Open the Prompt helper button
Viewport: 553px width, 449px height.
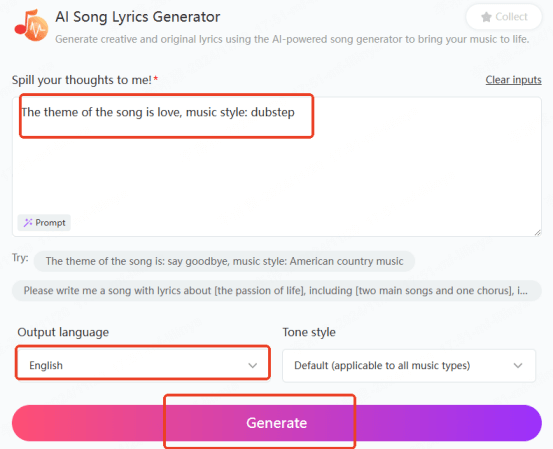tap(44, 223)
